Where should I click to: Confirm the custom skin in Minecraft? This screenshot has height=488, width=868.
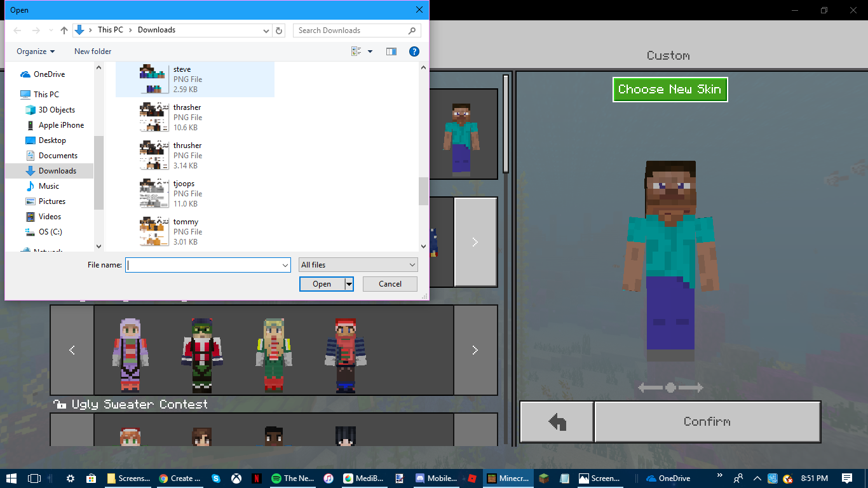[x=707, y=421]
